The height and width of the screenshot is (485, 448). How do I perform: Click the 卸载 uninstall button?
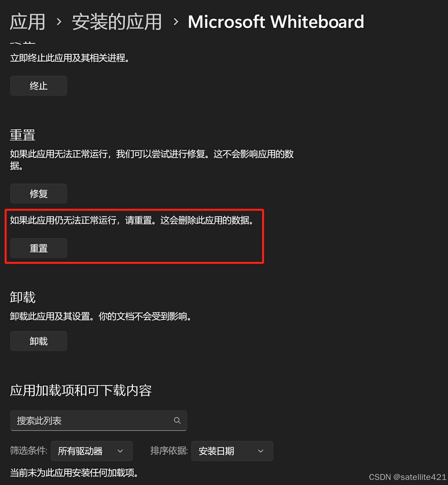click(x=39, y=341)
